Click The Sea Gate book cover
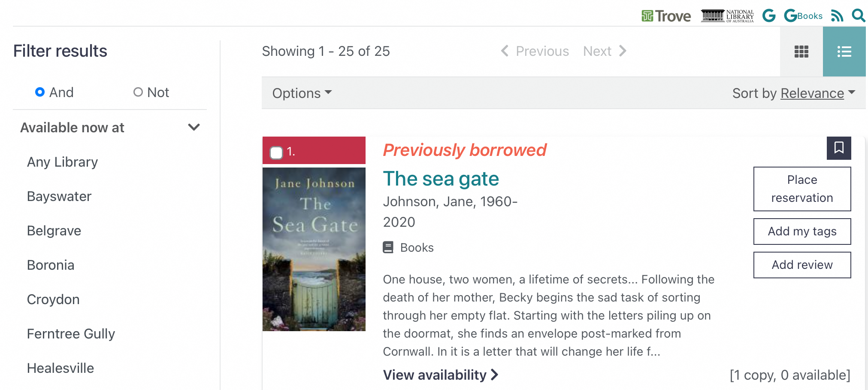Viewport: 868px width, 390px height. tap(314, 249)
